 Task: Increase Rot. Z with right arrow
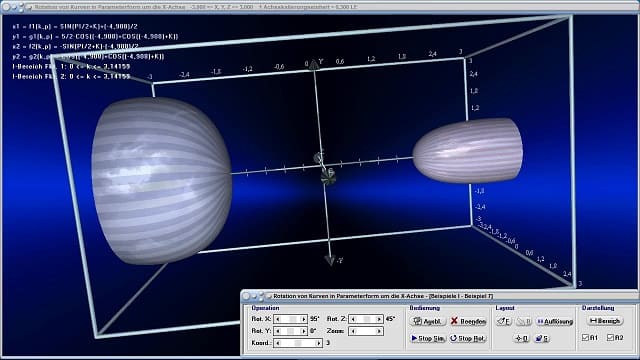click(x=379, y=319)
